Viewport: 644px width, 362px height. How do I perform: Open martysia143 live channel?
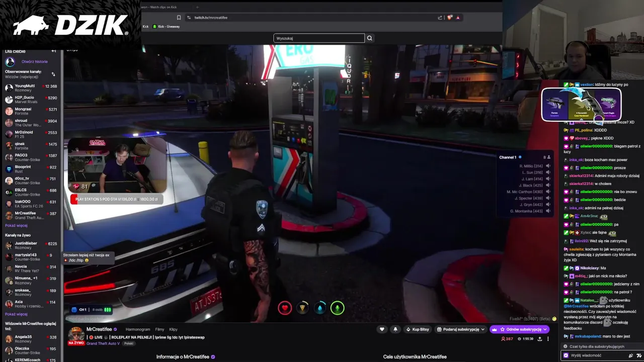(x=31, y=257)
